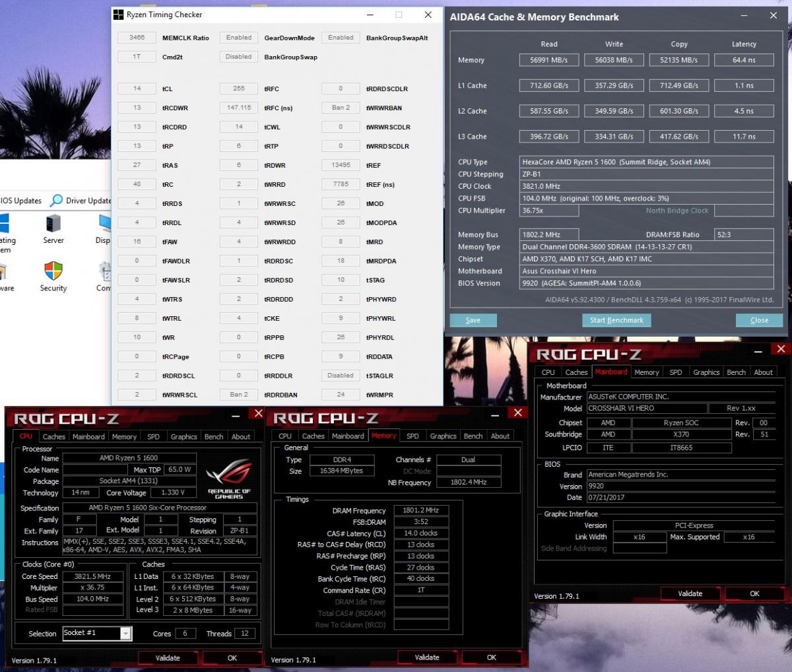
Task: Minimize the Ryzen Timing Checker window
Action: (370, 15)
